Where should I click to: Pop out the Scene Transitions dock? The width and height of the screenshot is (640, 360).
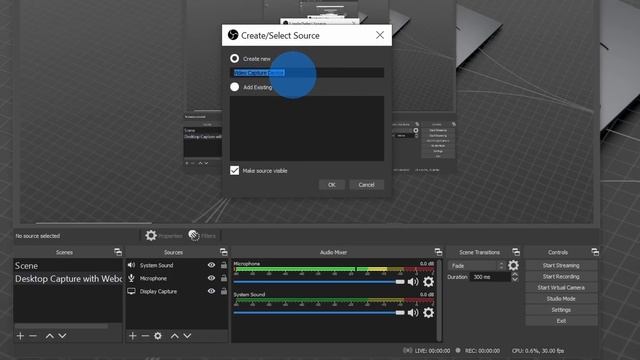click(x=516, y=252)
